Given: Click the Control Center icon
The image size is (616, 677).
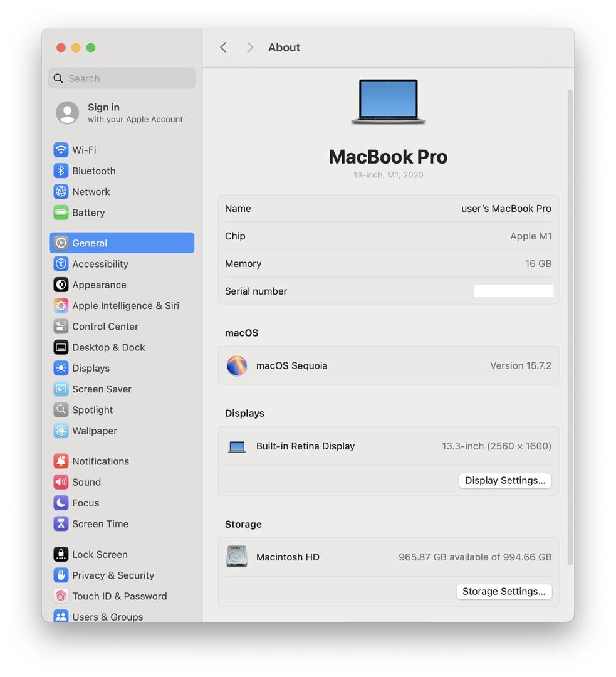Looking at the screenshot, I should (x=61, y=327).
